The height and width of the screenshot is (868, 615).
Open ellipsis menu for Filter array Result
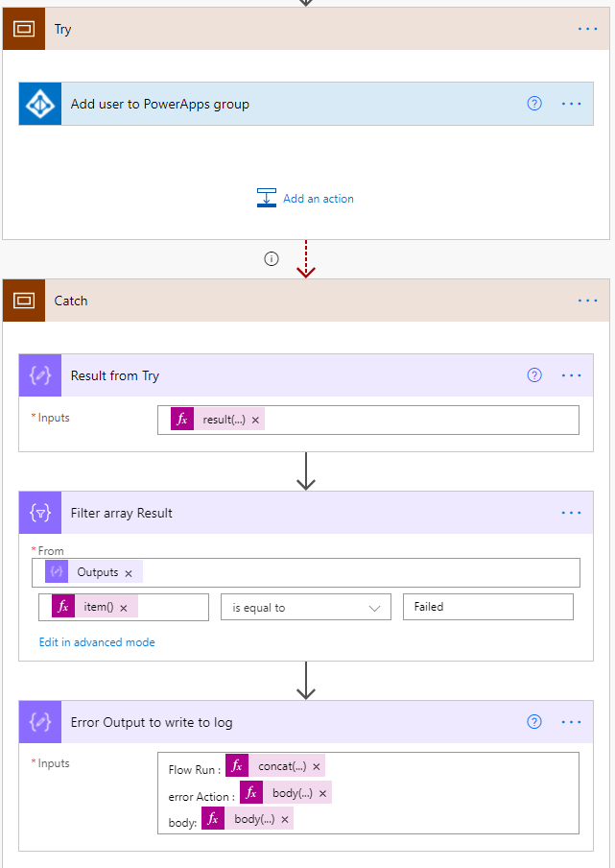click(x=571, y=513)
